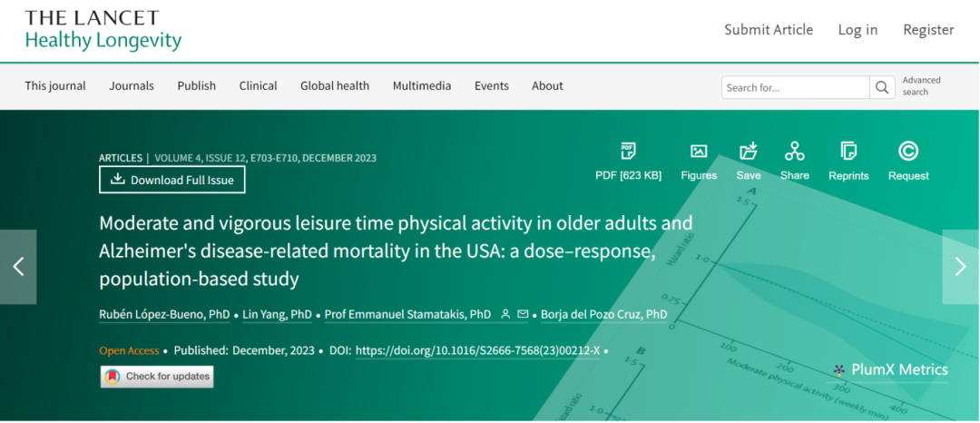Click the Reprints icon

tap(848, 151)
